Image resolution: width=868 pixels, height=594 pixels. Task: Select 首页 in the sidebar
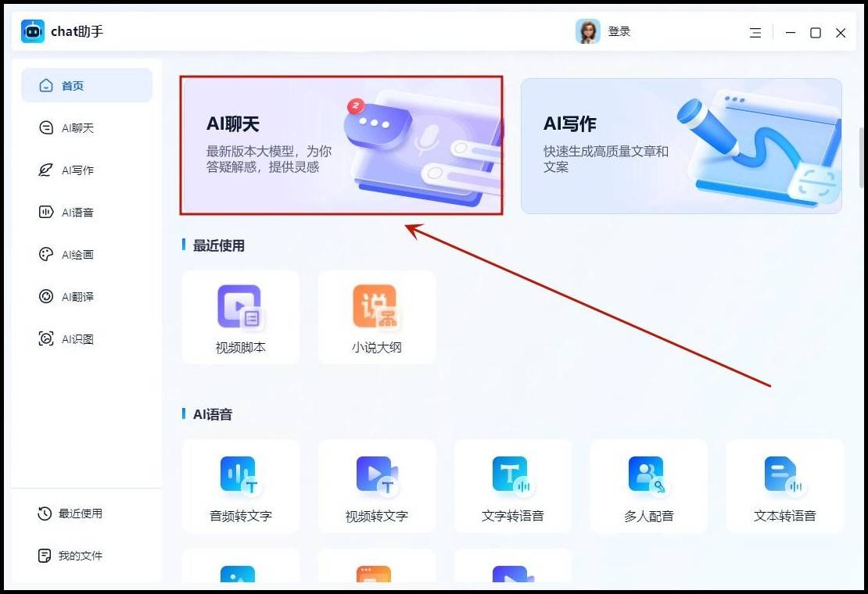[86, 86]
